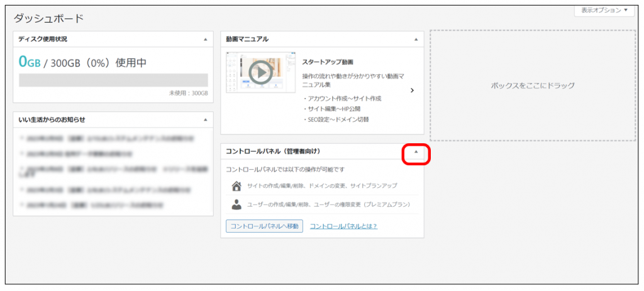
Task: Collapse the ディスク使用状況 panel
Action: click(x=205, y=40)
